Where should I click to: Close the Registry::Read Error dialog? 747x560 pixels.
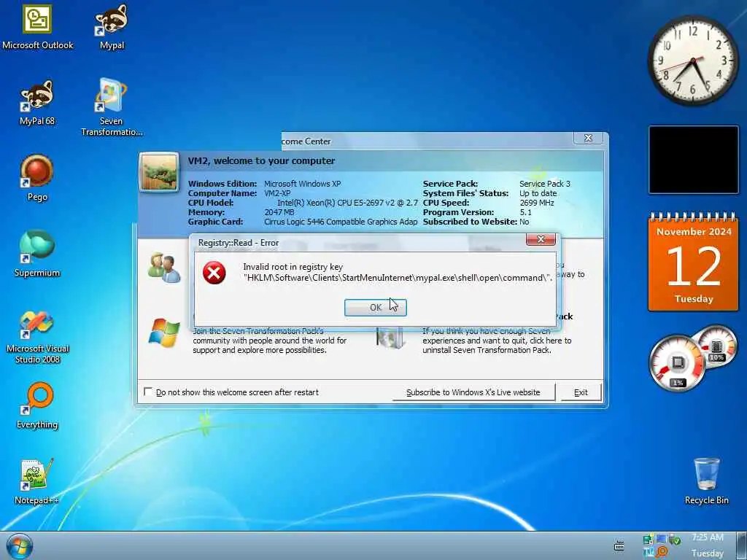point(541,239)
